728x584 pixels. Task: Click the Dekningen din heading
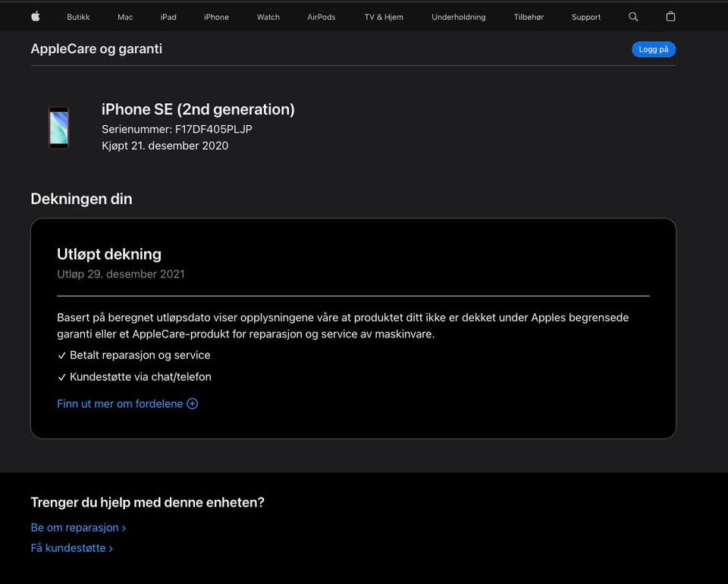[x=81, y=199]
